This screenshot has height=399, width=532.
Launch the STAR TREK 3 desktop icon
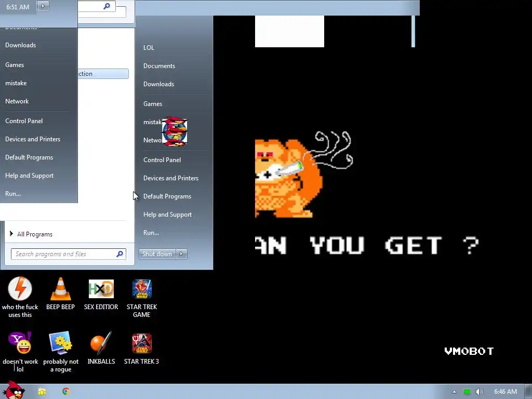click(x=142, y=343)
